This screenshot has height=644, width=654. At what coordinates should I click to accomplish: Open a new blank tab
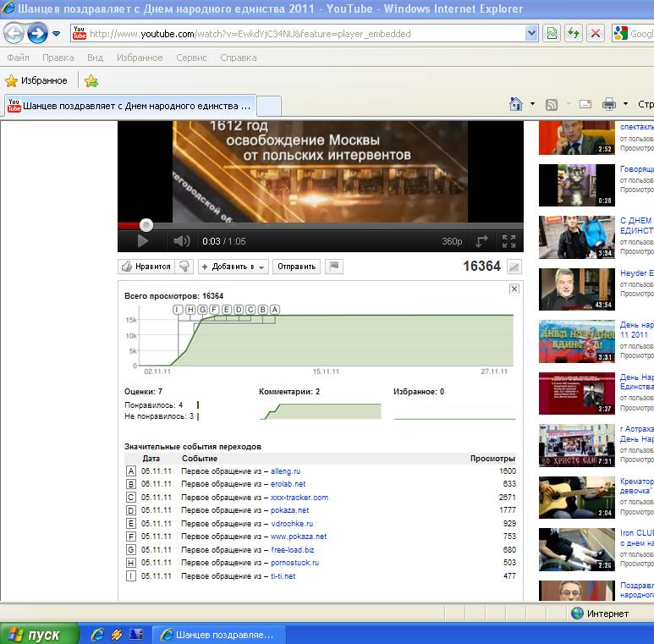269,107
